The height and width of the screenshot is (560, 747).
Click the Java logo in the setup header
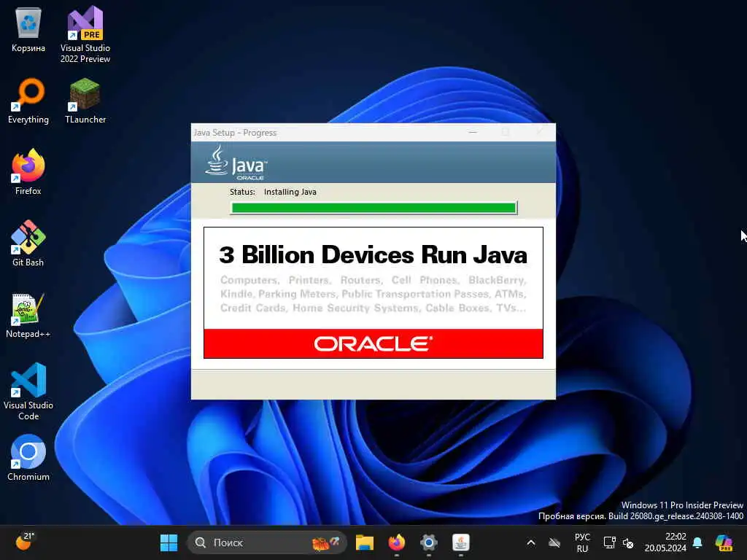tap(236, 163)
